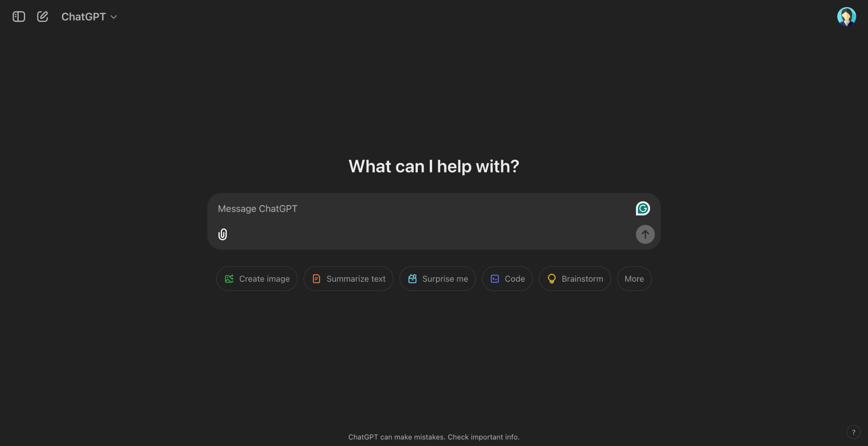
Task: Open the help question mark button
Action: (853, 432)
